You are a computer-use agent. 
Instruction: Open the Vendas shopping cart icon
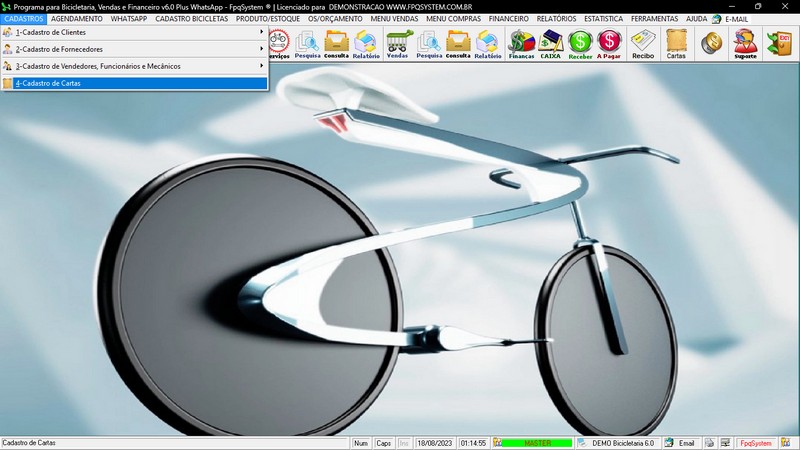click(x=399, y=43)
